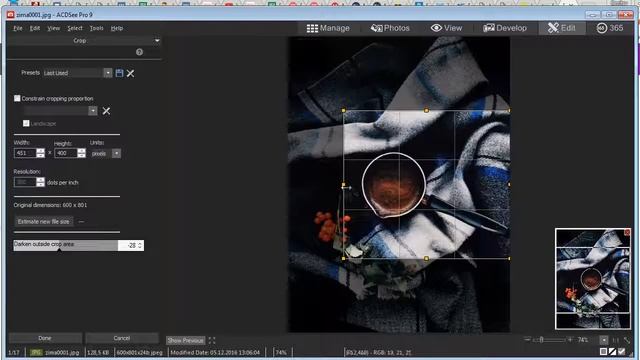This screenshot has height=360, width=640.
Task: Click the Cancel button
Action: [122, 338]
